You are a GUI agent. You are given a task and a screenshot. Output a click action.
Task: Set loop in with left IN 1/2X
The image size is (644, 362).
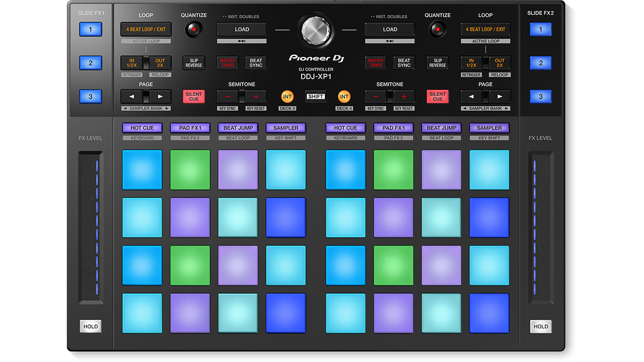(x=131, y=63)
